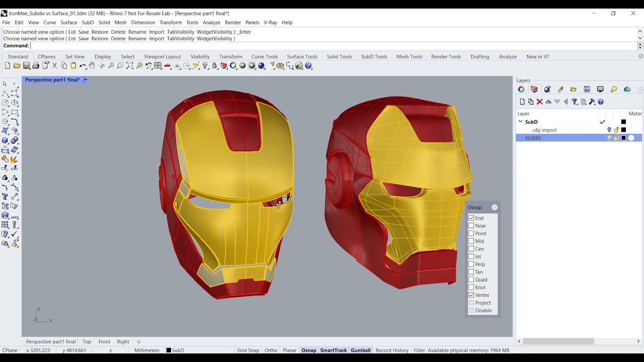Uncheck the Vertex osnap checkbox

click(471, 295)
